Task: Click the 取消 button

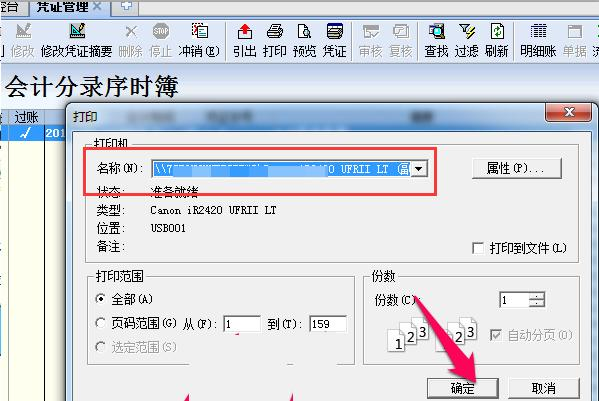Action: tap(544, 388)
